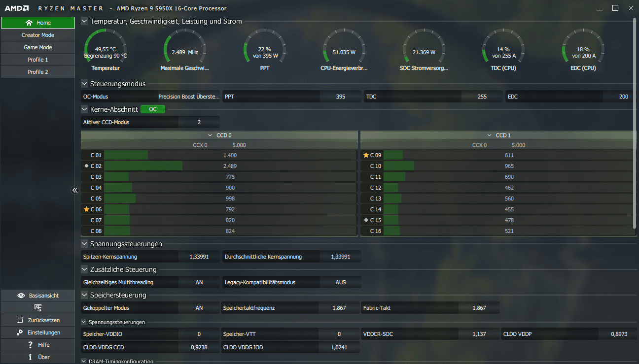Image resolution: width=639 pixels, height=364 pixels.
Task: Click the question mark icon beside Hilfe
Action: coord(30,345)
